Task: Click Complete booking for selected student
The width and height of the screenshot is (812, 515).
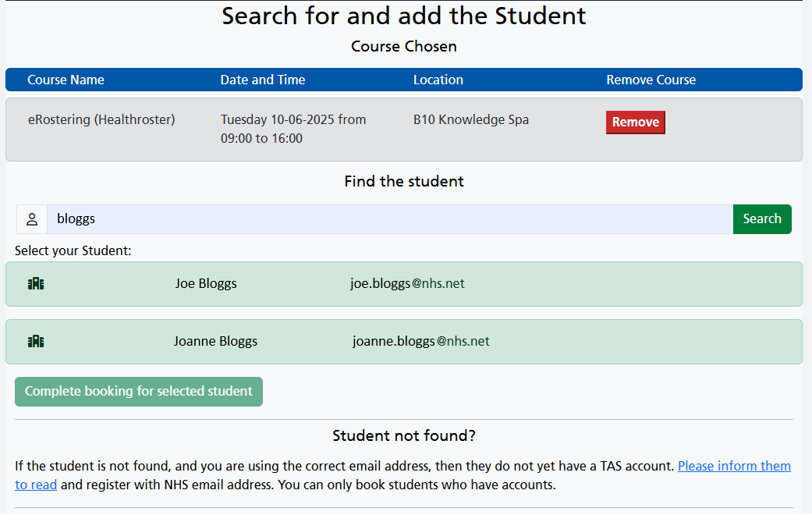Action: point(138,392)
